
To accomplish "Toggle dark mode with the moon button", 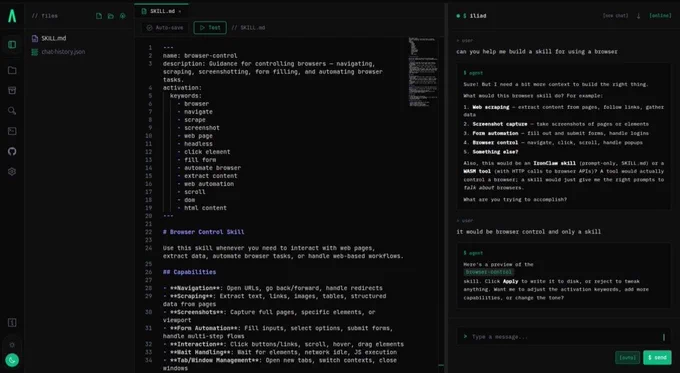I will (x=12, y=360).
